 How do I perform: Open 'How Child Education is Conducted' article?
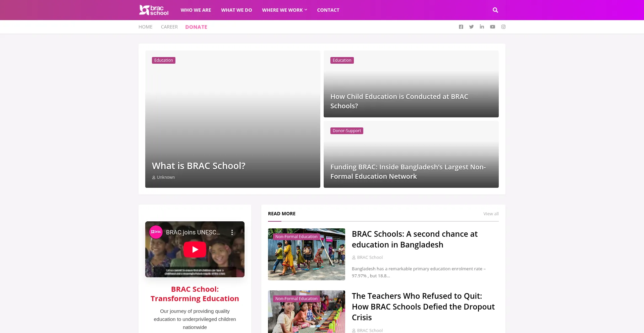click(399, 101)
